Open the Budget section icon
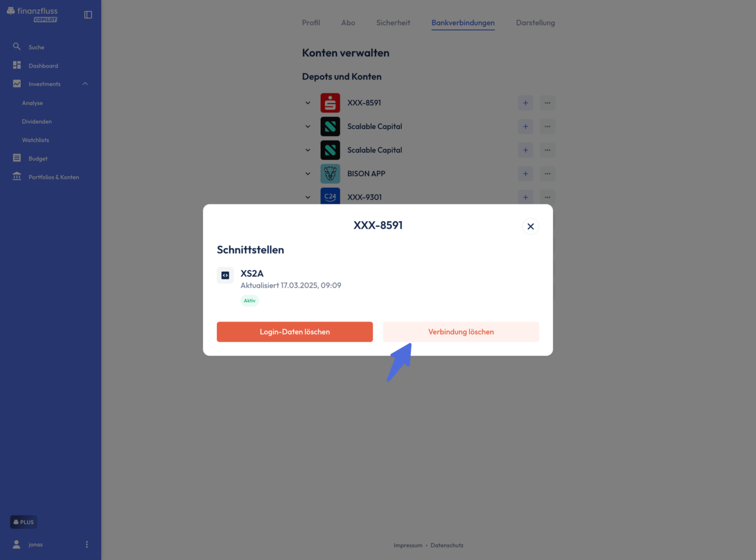This screenshot has height=560, width=756. click(x=17, y=158)
